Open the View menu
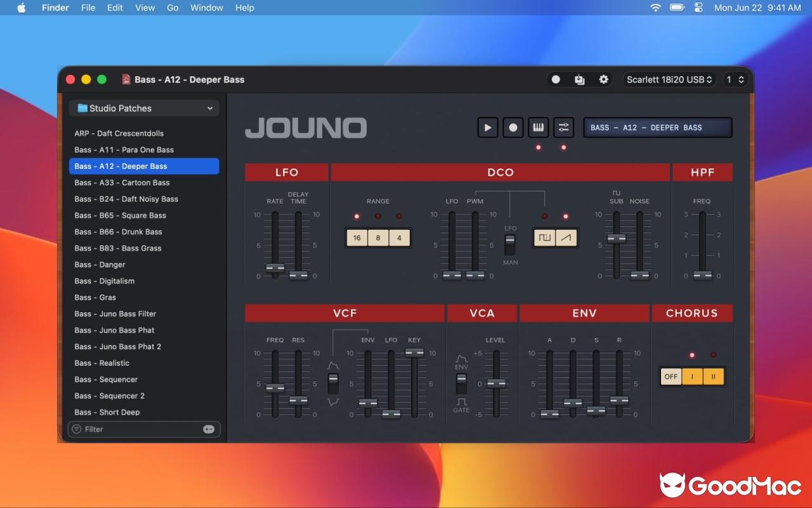The image size is (812, 508). 145,8
